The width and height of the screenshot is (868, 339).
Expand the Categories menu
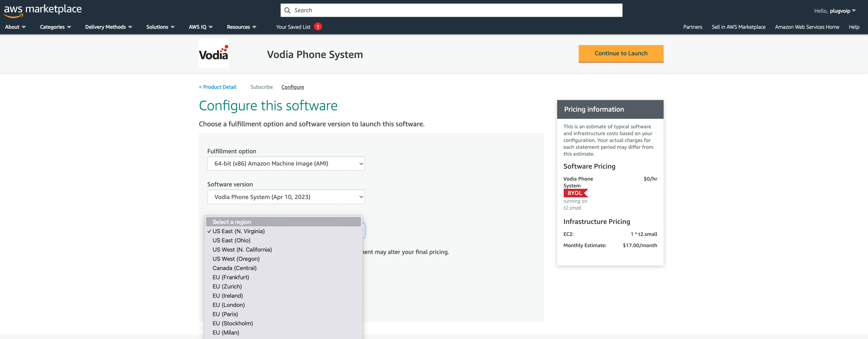tap(55, 27)
